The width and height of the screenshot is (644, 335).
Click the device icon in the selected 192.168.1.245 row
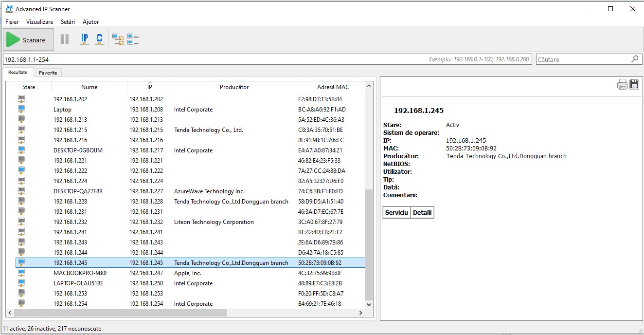click(x=21, y=262)
